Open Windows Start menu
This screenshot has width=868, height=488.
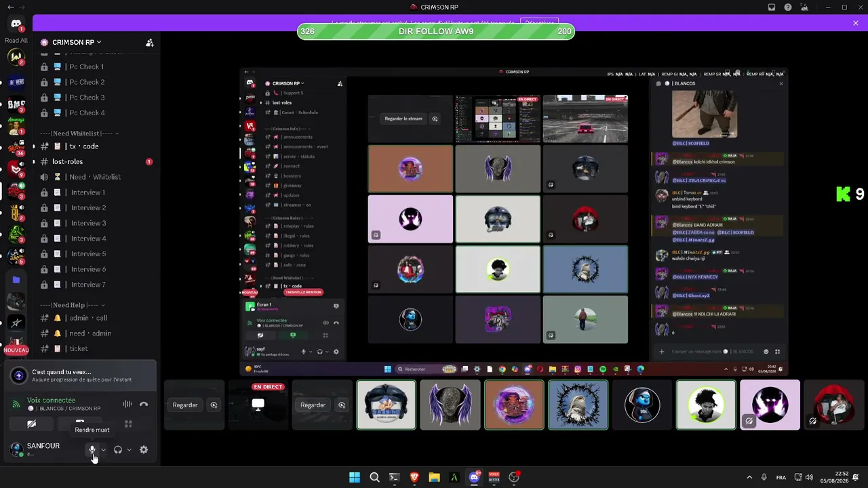[355, 477]
